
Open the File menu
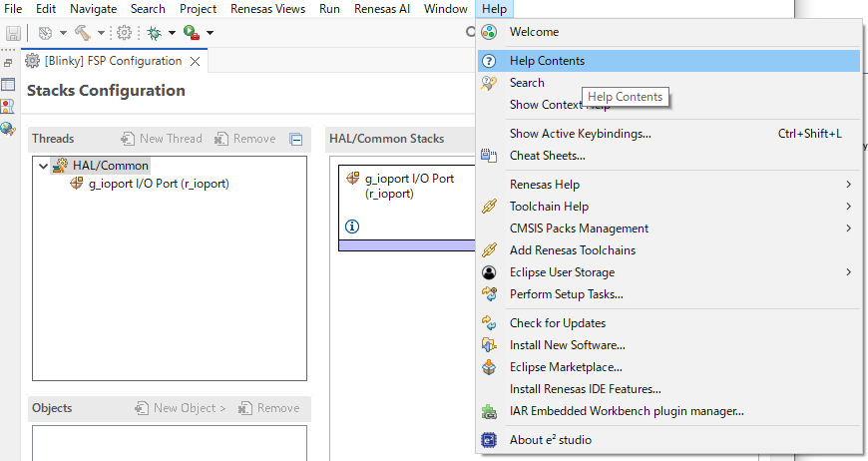point(13,9)
